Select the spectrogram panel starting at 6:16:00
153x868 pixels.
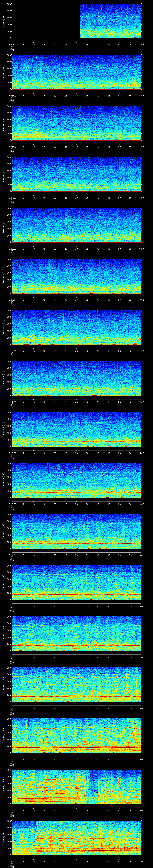point(76,633)
